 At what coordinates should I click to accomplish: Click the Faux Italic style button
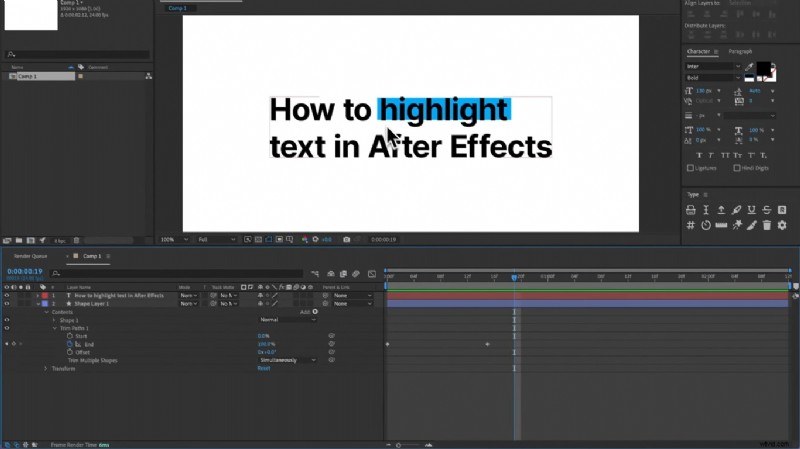[711, 155]
